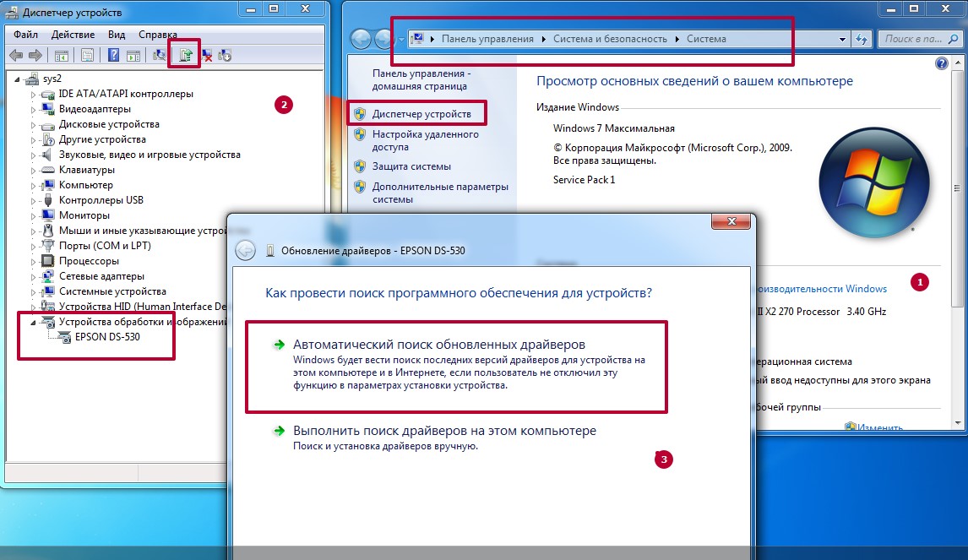Open the Вид menu in Device Manager
968x560 pixels.
click(x=117, y=35)
